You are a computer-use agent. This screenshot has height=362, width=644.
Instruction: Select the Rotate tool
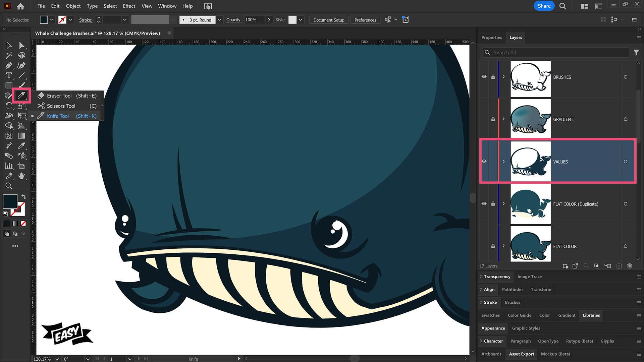(9, 106)
